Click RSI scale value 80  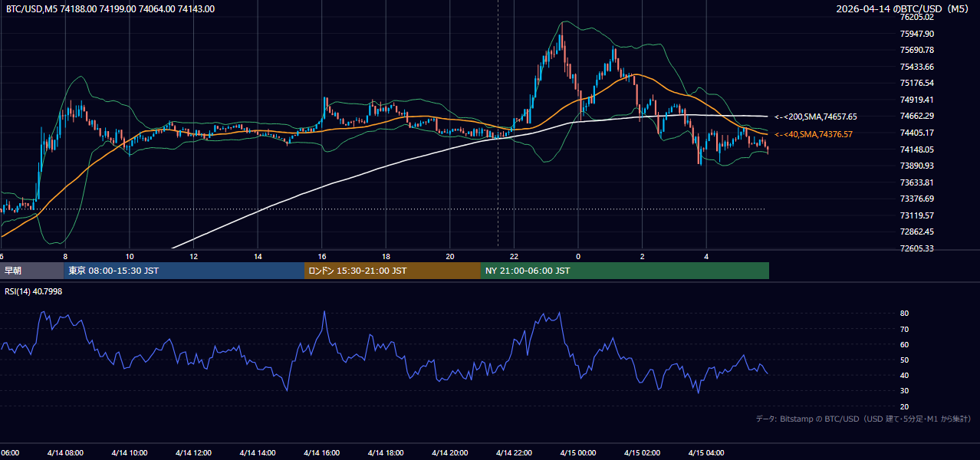[x=905, y=314]
